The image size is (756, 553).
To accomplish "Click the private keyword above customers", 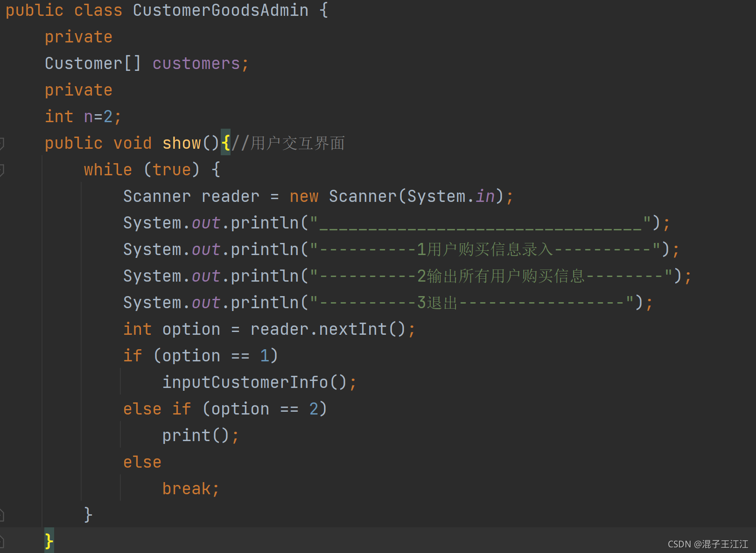I will pyautogui.click(x=78, y=36).
